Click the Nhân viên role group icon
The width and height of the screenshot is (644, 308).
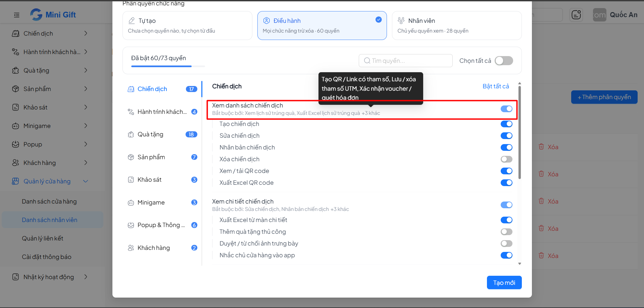click(x=401, y=20)
